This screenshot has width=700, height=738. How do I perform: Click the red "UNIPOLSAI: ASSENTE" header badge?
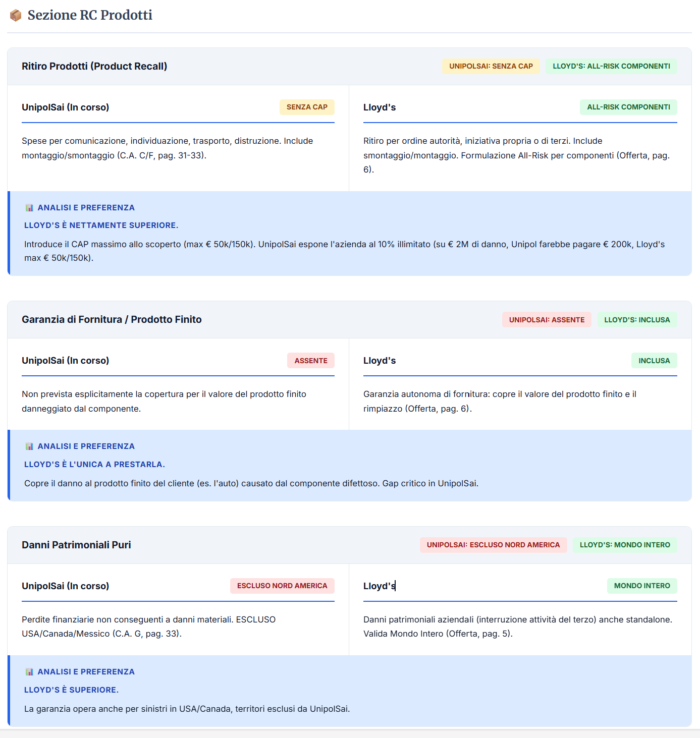tap(547, 320)
